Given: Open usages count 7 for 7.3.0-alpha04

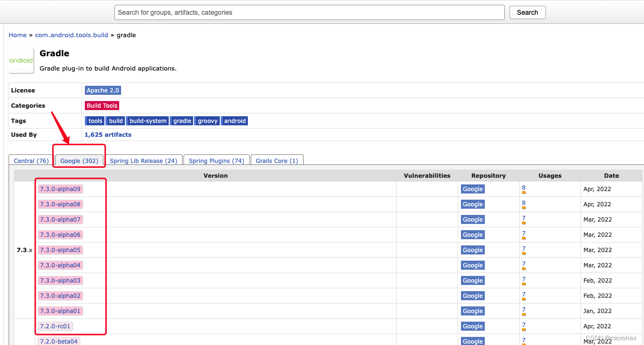Looking at the screenshot, I should [523, 264].
